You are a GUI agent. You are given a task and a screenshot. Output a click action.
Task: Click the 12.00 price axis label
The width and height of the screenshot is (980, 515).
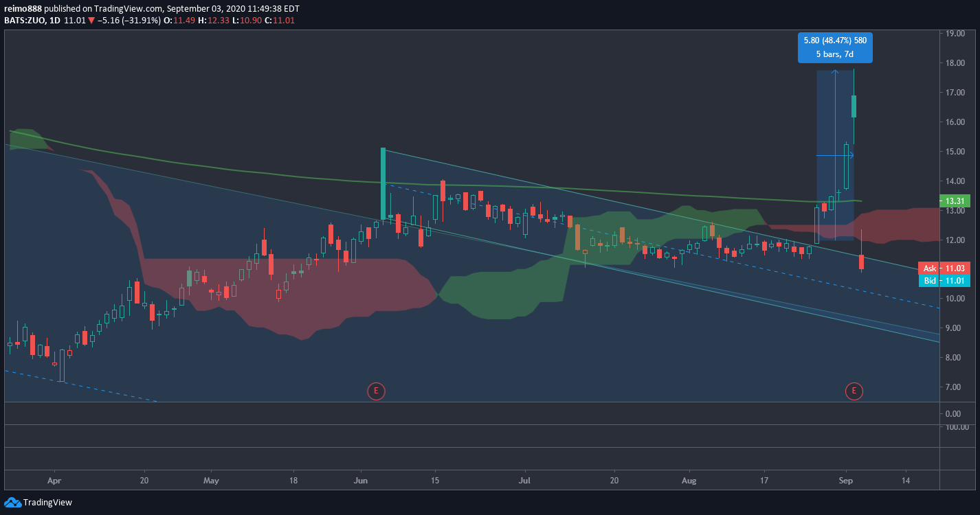(x=956, y=240)
